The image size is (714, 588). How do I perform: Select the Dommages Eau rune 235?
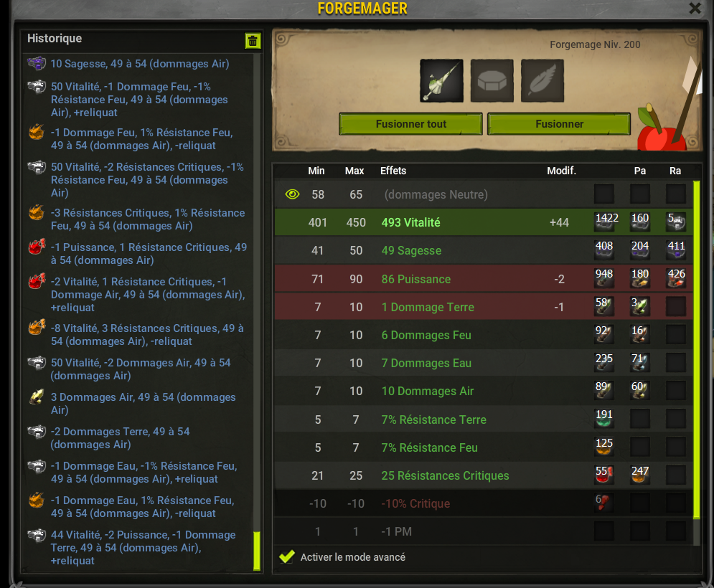604,363
